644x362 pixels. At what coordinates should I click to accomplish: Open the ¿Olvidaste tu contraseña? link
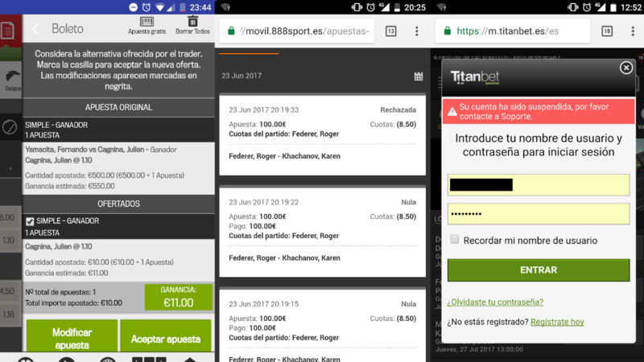(x=495, y=302)
